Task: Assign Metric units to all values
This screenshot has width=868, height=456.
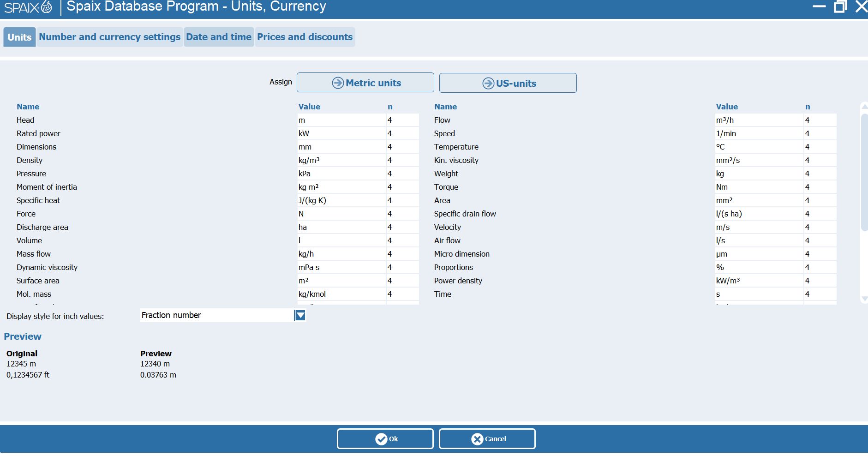Action: pyautogui.click(x=365, y=83)
